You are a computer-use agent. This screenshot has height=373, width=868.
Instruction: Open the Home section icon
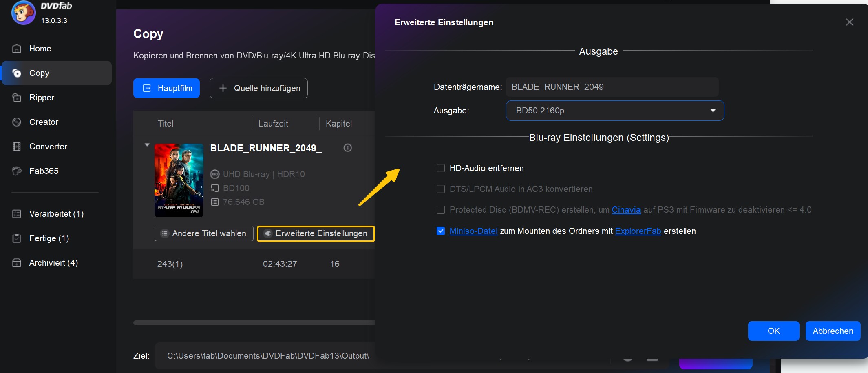[x=17, y=49]
